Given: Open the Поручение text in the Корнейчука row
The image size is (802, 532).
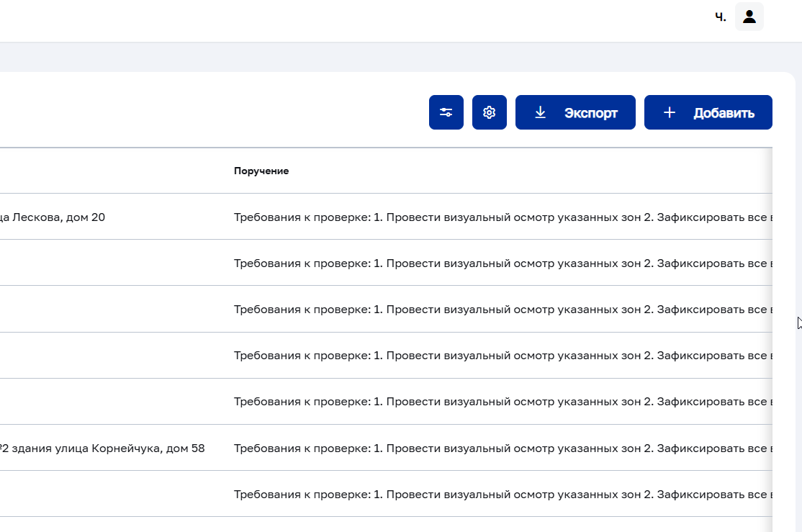Looking at the screenshot, I should coord(503,448).
